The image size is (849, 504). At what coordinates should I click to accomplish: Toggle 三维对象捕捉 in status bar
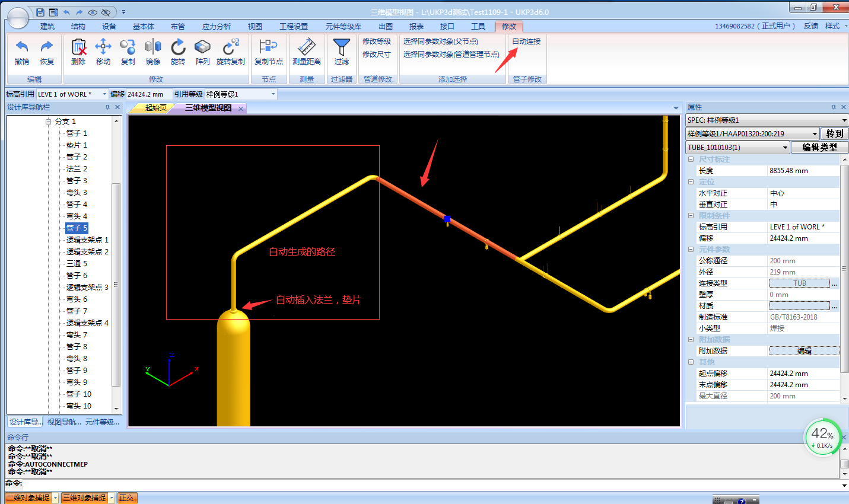84,498
